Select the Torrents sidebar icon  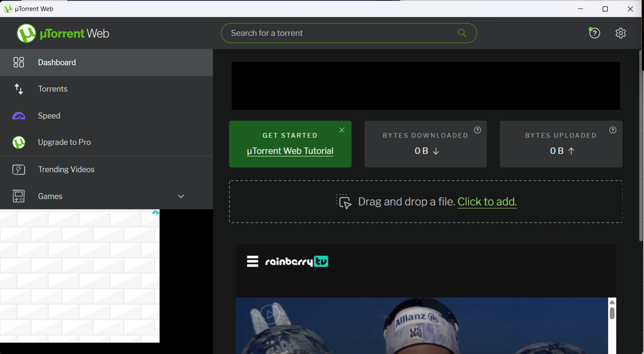19,89
